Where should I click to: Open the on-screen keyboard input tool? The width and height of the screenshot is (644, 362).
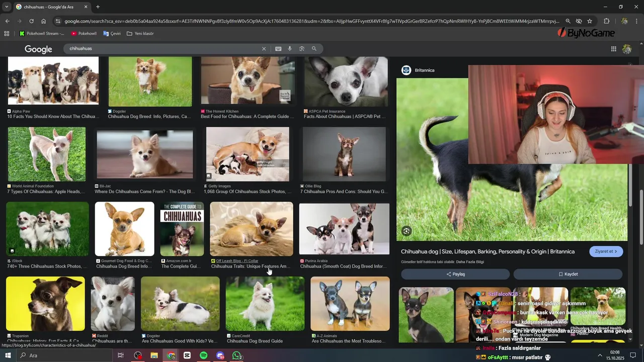(x=278, y=49)
